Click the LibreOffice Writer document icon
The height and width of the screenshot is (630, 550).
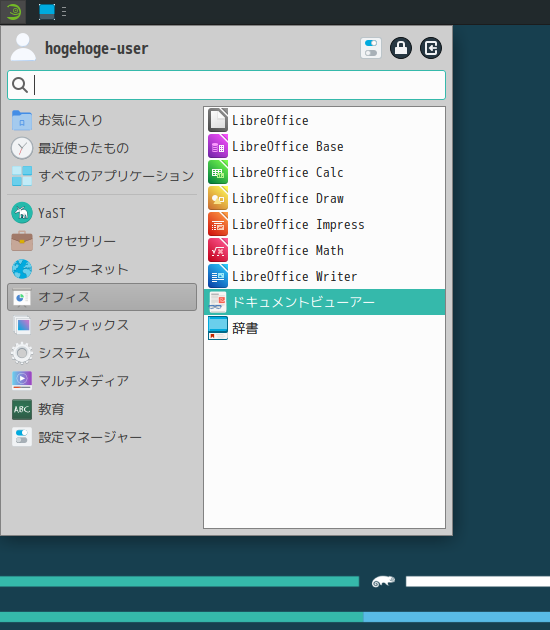coord(218,276)
